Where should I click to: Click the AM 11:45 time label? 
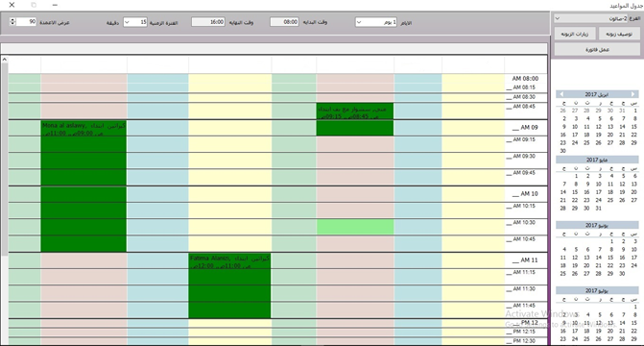[x=524, y=306]
